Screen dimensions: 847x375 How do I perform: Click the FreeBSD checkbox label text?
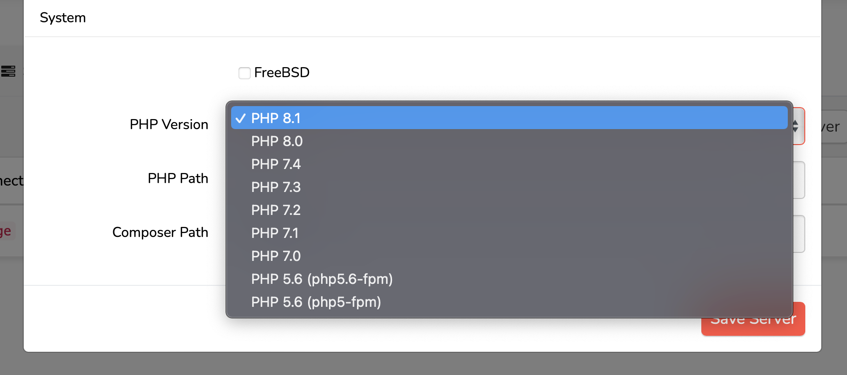pos(282,72)
